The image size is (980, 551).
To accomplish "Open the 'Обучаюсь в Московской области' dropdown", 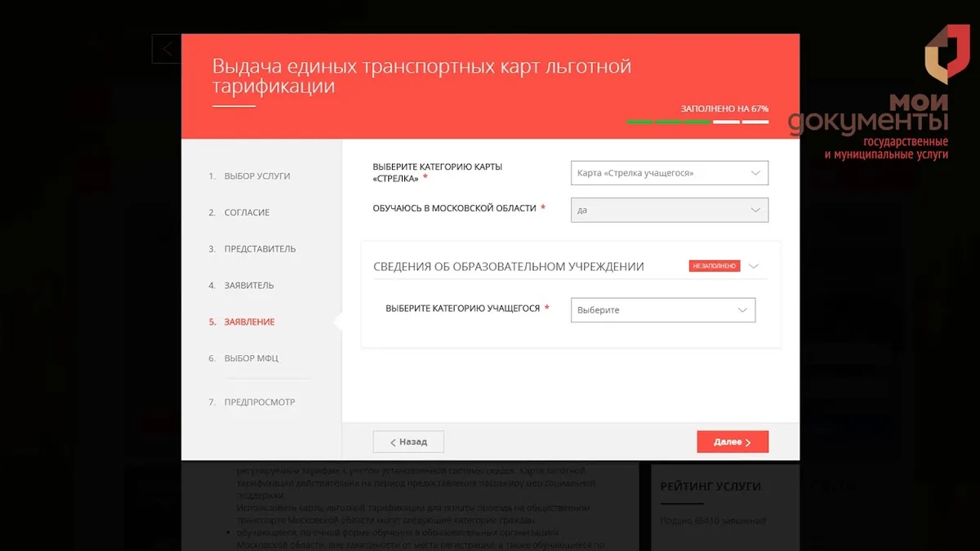I will pos(670,210).
